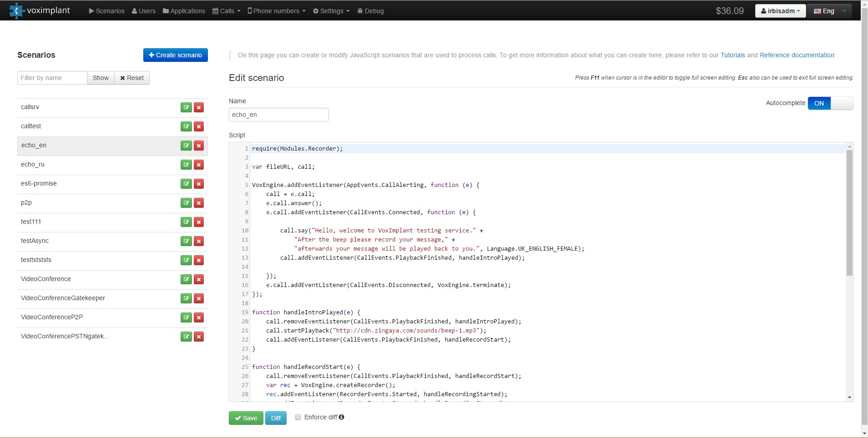Go to the Applications menu item
This screenshot has width=868, height=438.
(184, 11)
